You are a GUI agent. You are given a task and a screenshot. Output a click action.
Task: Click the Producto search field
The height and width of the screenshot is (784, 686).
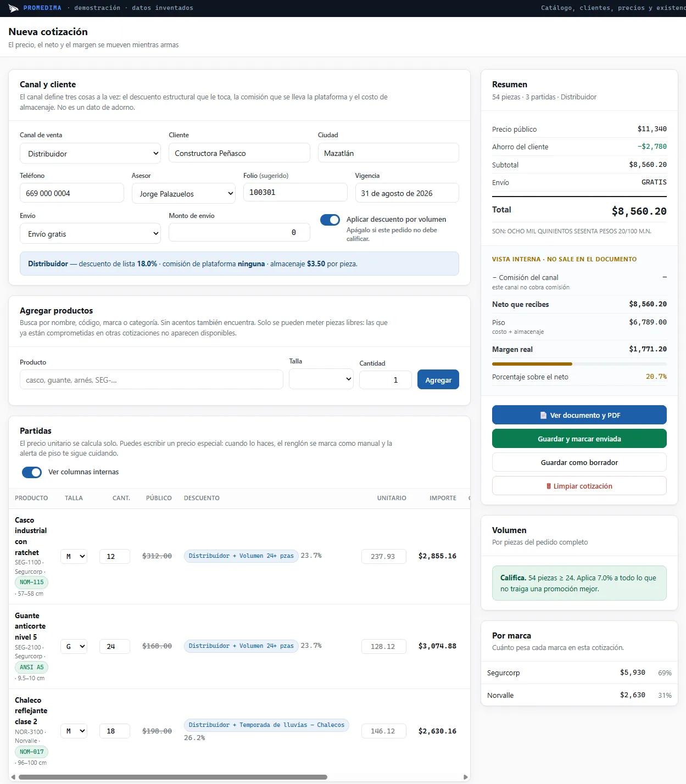(152, 380)
